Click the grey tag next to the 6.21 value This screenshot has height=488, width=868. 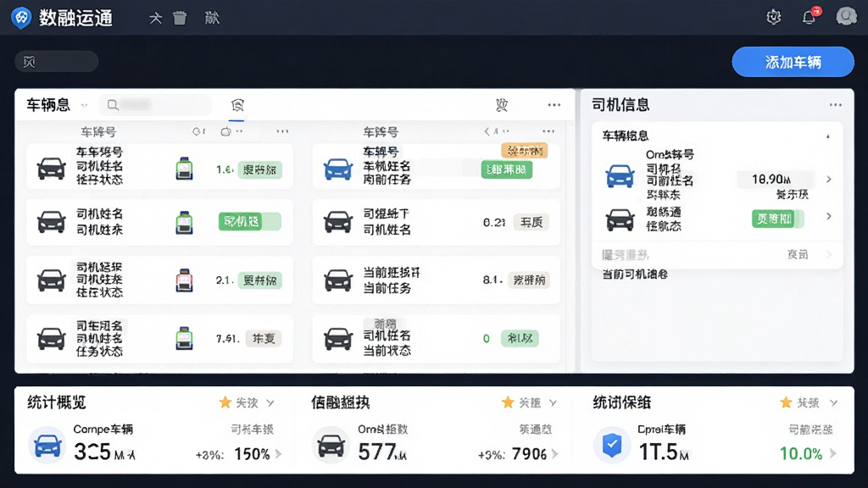[x=531, y=222]
